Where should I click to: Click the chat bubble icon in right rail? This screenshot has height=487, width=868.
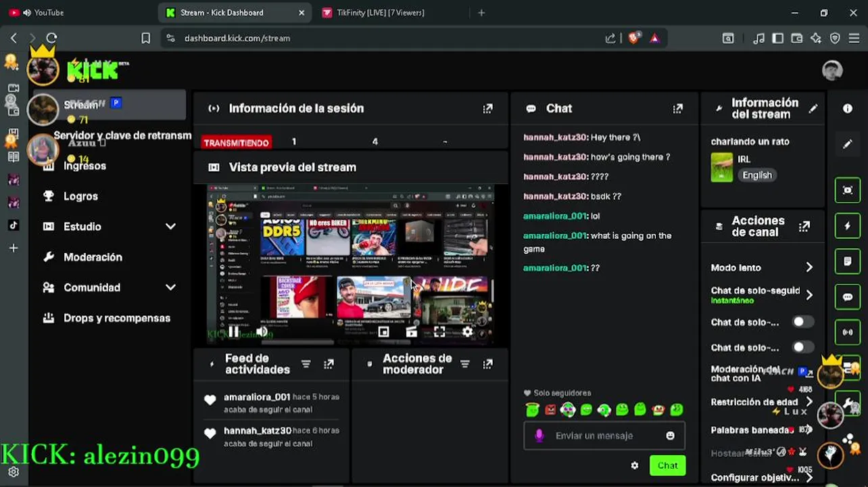pyautogui.click(x=848, y=297)
